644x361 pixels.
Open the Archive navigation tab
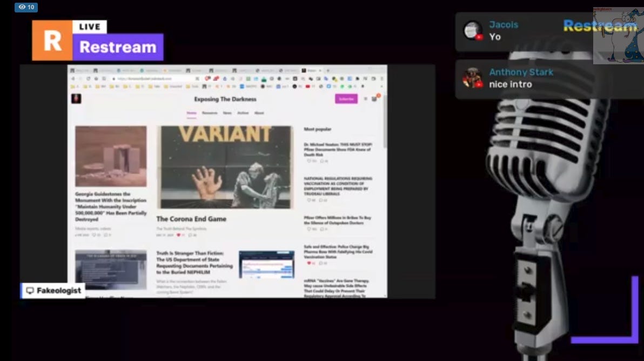tap(243, 113)
